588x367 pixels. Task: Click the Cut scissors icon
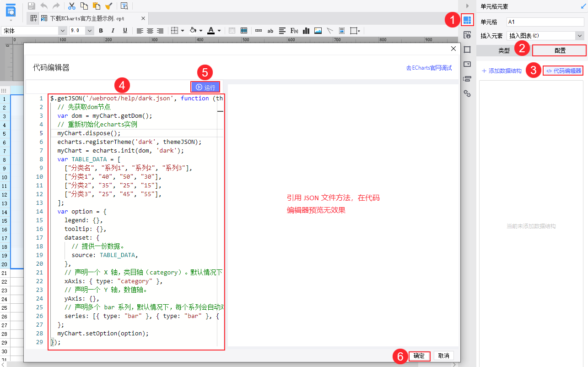(72, 6)
